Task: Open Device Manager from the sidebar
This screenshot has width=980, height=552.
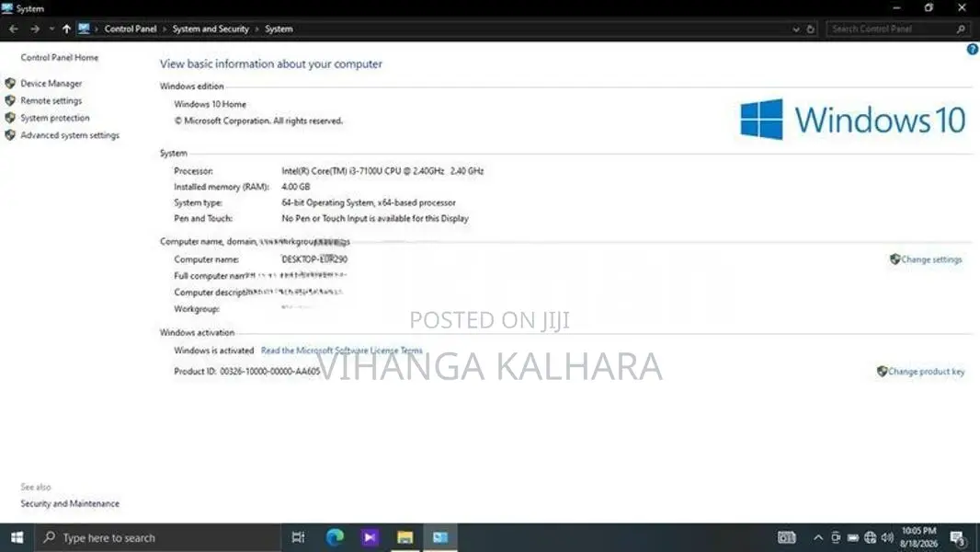Action: point(51,83)
